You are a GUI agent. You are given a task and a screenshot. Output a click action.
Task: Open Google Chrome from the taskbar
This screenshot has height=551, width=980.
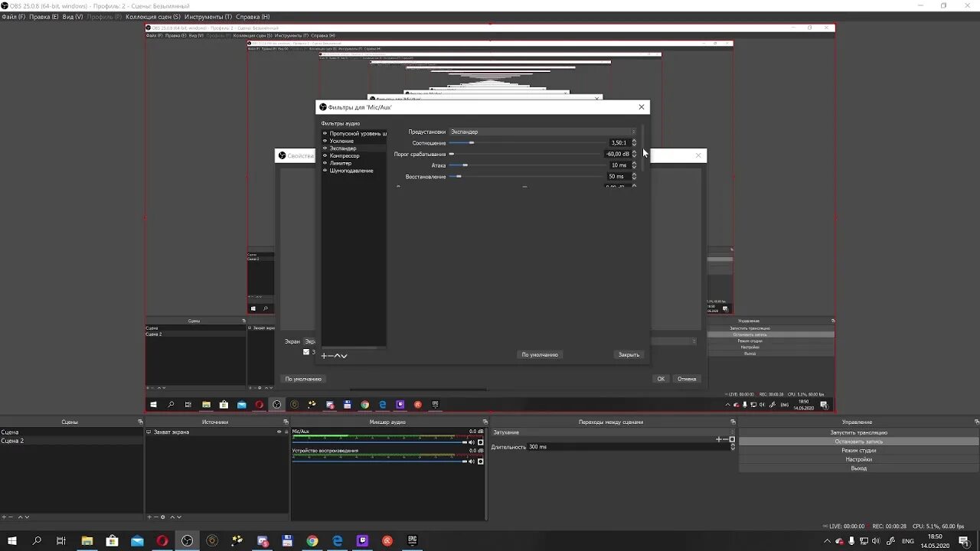pos(312,541)
